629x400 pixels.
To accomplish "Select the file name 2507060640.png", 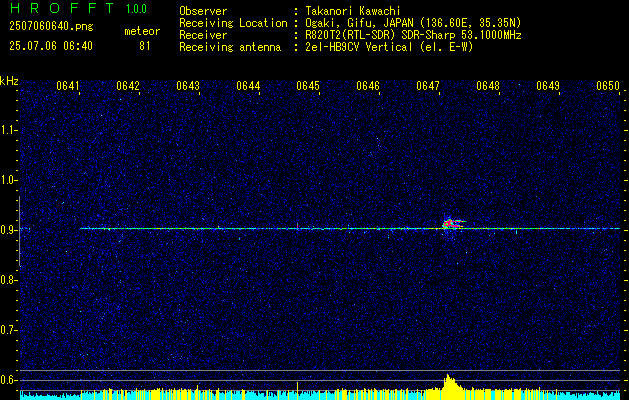I will pyautogui.click(x=51, y=27).
